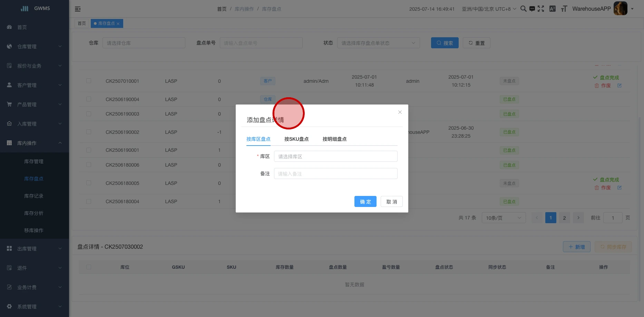
Task: Open the language translation icon
Action: pyautogui.click(x=552, y=9)
